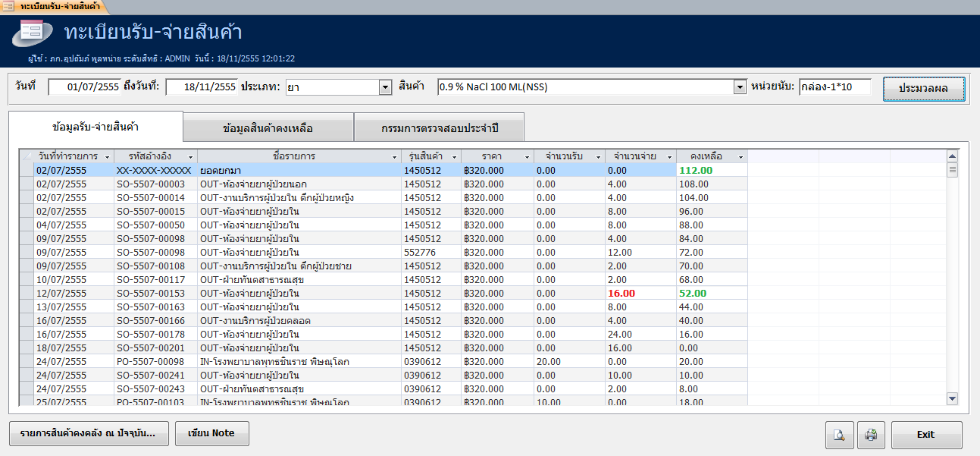The width and height of the screenshot is (980, 456).
Task: Open รายการสินค้าคงคลัง ณ ปัจจุบัน report
Action: 88,433
